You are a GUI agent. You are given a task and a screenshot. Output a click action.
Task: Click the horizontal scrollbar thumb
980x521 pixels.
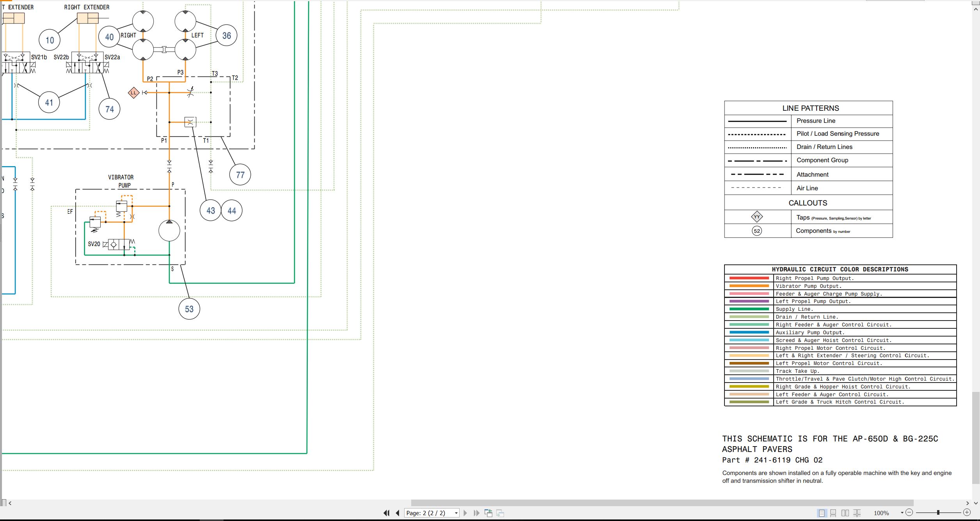pos(662,503)
